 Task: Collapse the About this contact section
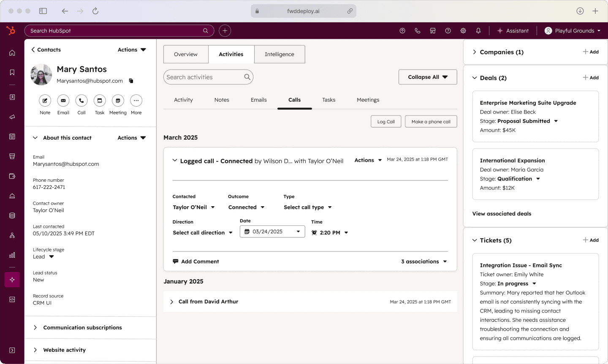point(35,138)
